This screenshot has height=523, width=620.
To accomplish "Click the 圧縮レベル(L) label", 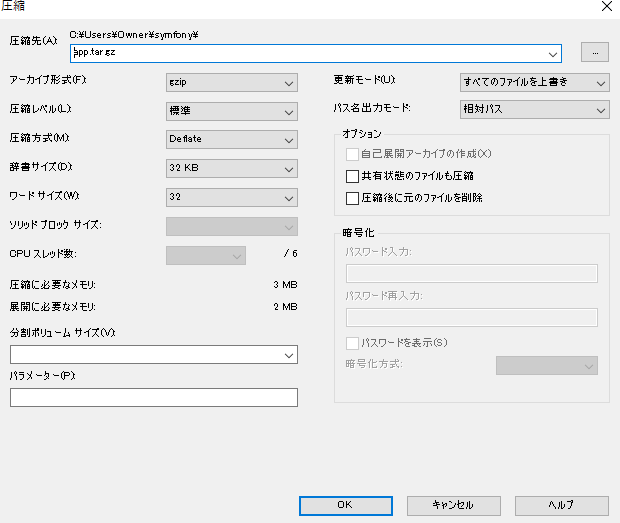I will point(40,109).
